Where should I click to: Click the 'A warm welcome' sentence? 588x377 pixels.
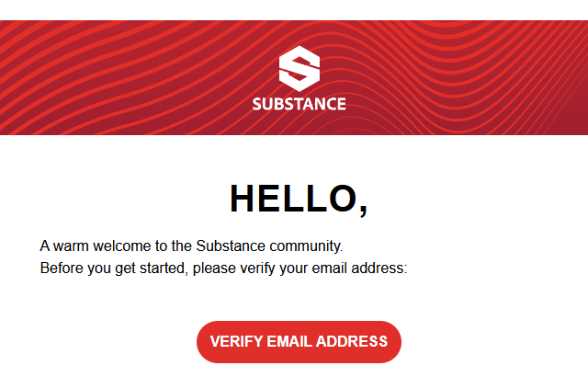191,246
